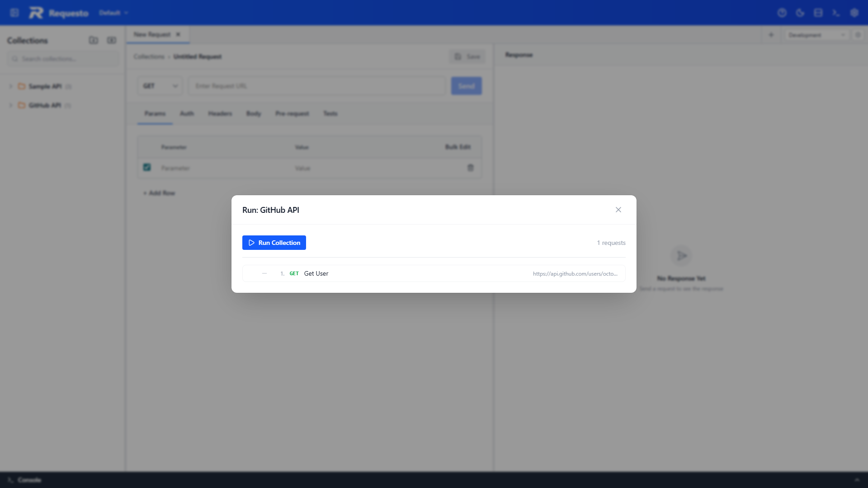Expand the console with the bottom-right chevron
Viewport: 868px width, 488px height.
coord(857,480)
